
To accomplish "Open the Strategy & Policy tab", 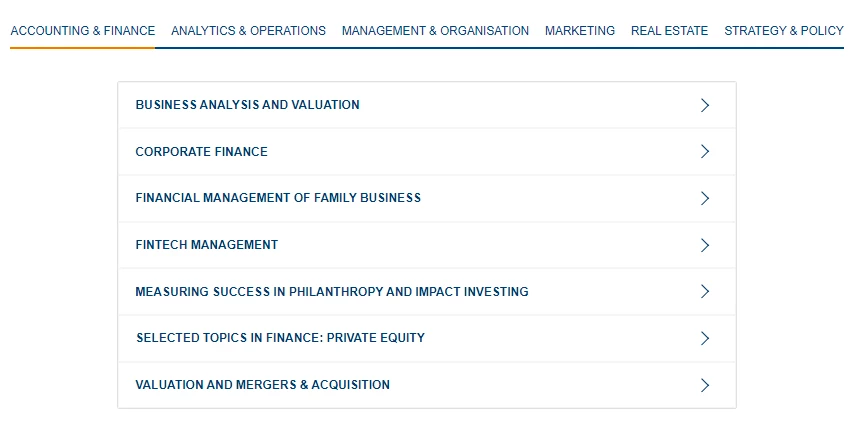I will (x=784, y=31).
